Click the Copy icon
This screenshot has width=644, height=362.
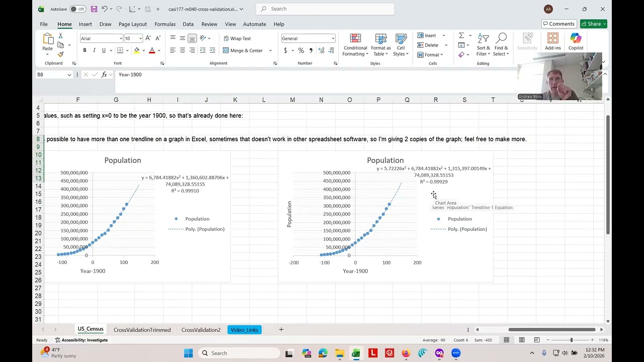coord(60,45)
